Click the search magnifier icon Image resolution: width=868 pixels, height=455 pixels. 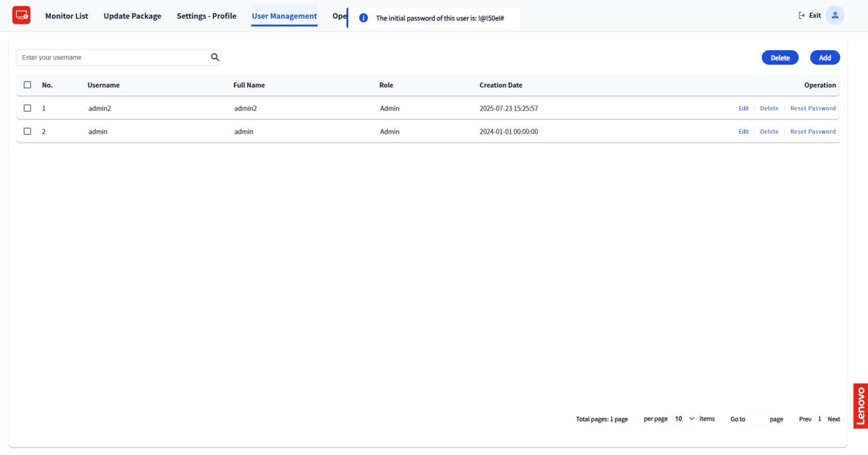[215, 57]
